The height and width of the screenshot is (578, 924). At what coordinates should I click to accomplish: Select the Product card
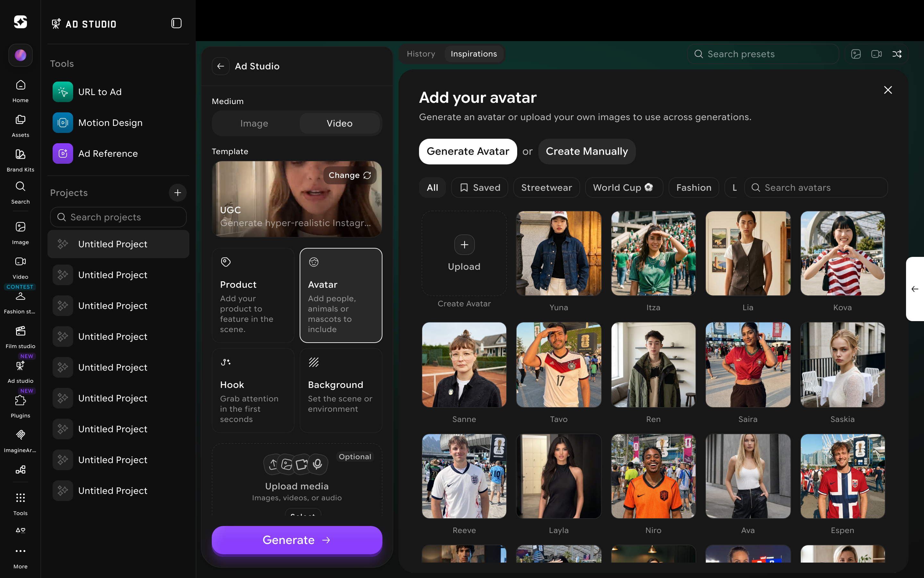pyautogui.click(x=253, y=295)
